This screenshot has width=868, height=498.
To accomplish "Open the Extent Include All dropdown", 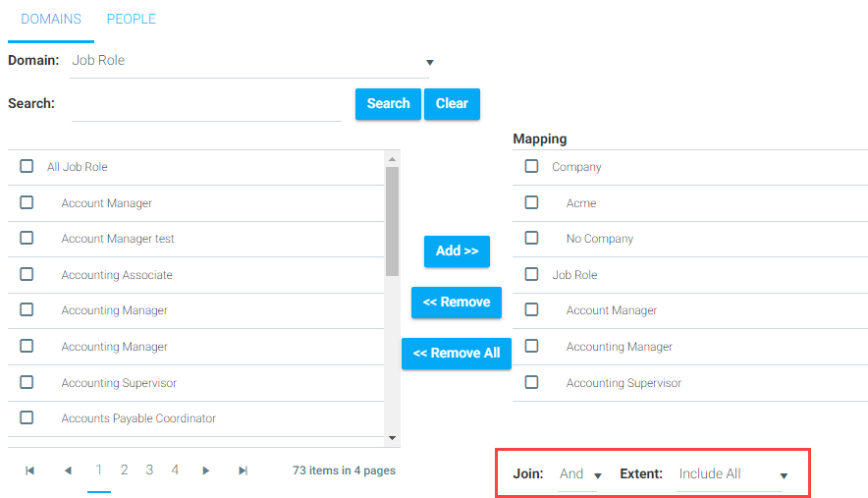I will click(x=732, y=474).
